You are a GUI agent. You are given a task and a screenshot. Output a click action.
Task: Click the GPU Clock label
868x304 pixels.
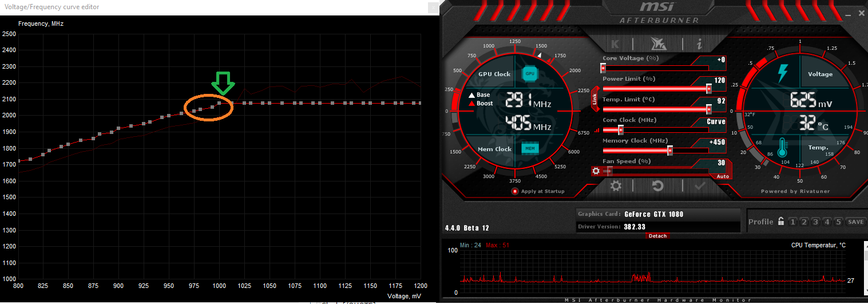coord(494,74)
